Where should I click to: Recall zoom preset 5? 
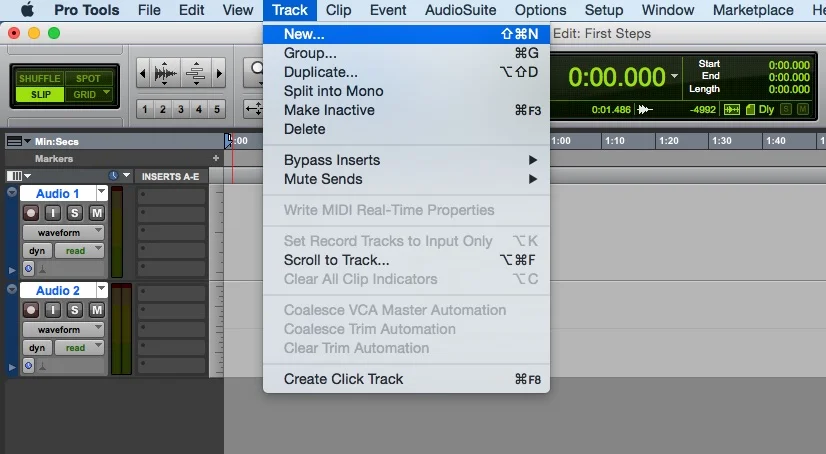[x=217, y=109]
